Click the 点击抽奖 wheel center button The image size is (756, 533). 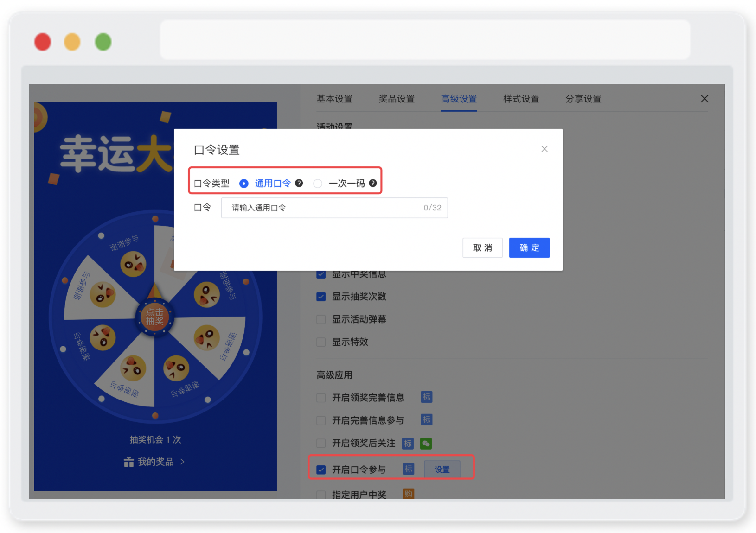155,317
